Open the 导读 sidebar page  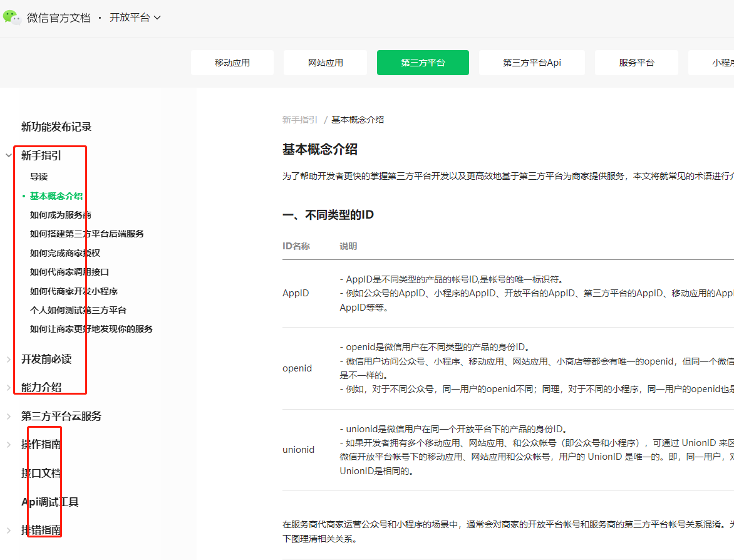pyautogui.click(x=39, y=177)
